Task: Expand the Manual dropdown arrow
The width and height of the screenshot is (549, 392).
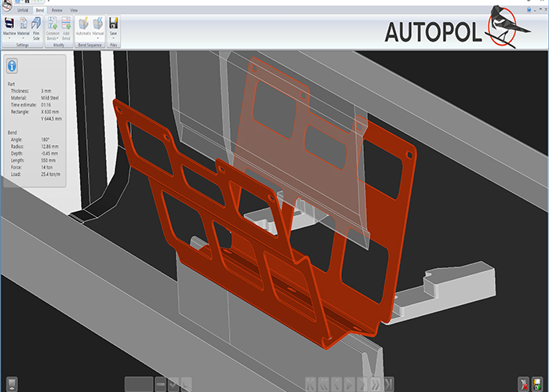Action: [98, 38]
